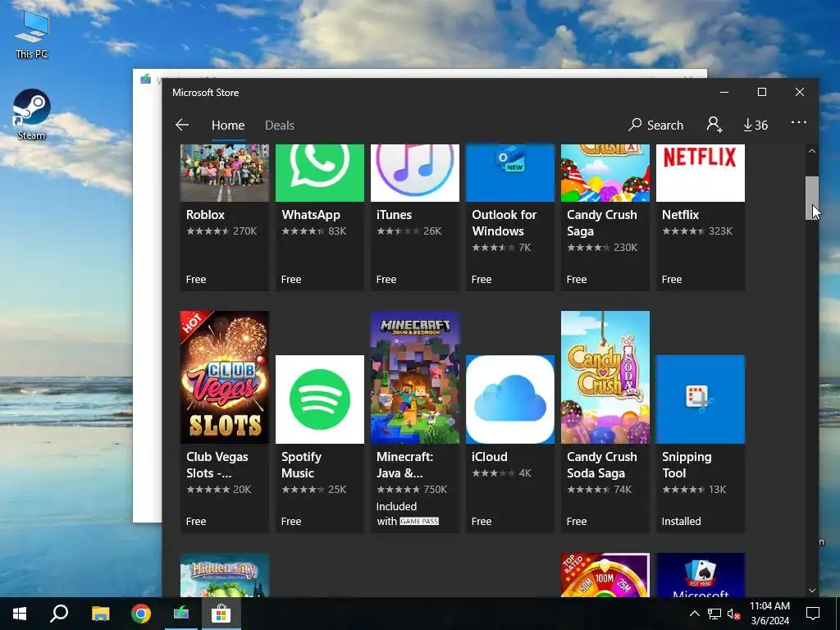The height and width of the screenshot is (630, 840).
Task: Open Minecraft Java & Bedrock cover art
Action: pos(414,377)
